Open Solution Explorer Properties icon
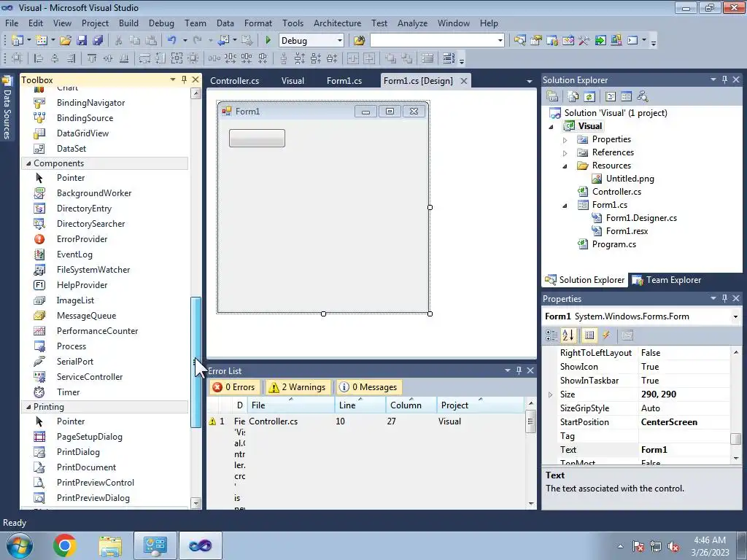Viewport: 747px width, 560px height. 552,97
